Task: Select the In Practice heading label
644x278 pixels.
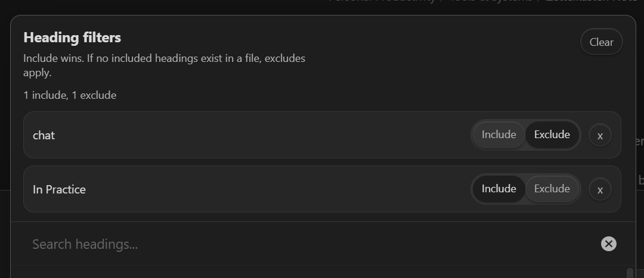Action: click(x=59, y=190)
